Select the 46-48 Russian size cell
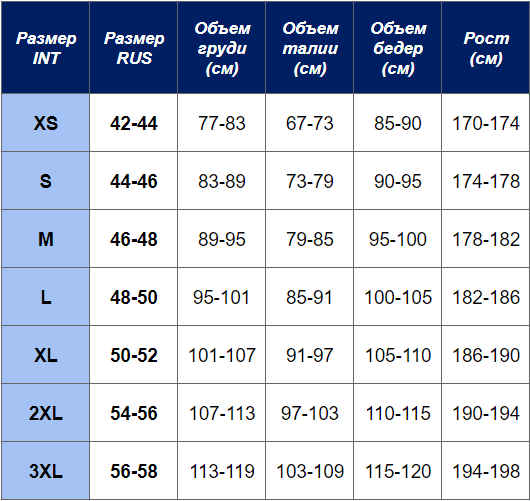 134,239
